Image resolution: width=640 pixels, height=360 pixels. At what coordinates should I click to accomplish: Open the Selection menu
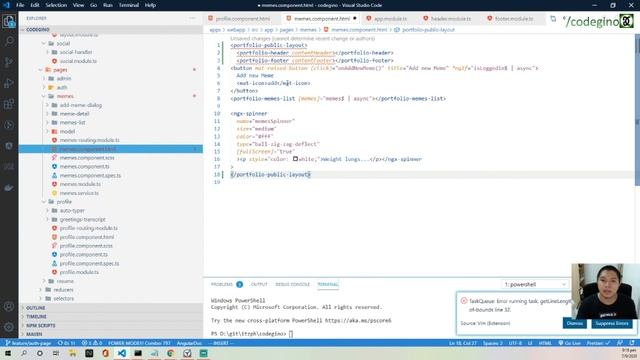point(56,5)
